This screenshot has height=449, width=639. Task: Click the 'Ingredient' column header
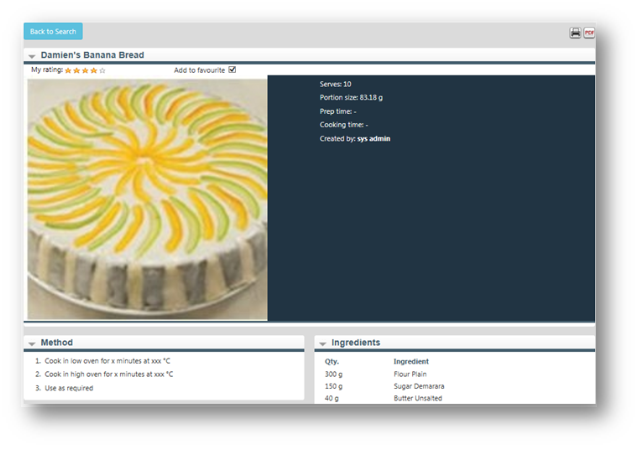(x=411, y=361)
